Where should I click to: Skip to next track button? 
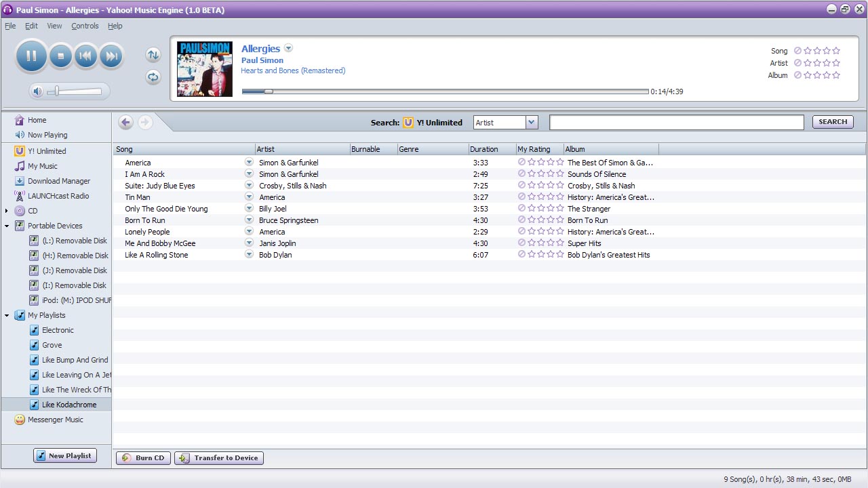111,56
